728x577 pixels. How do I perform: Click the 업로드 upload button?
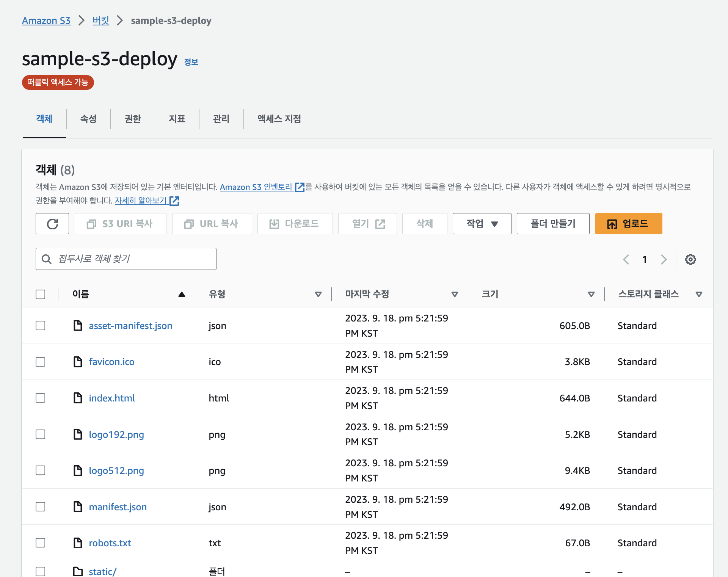[629, 224]
